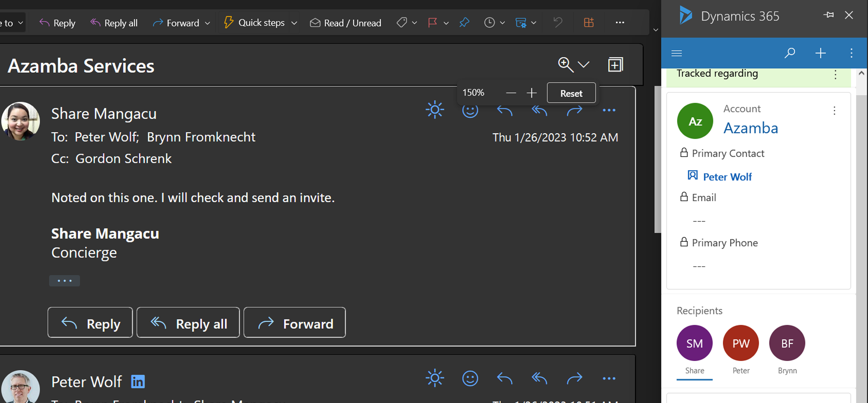Click the Dynamics 365 search icon
Screen dimensions: 868x403
click(x=790, y=53)
